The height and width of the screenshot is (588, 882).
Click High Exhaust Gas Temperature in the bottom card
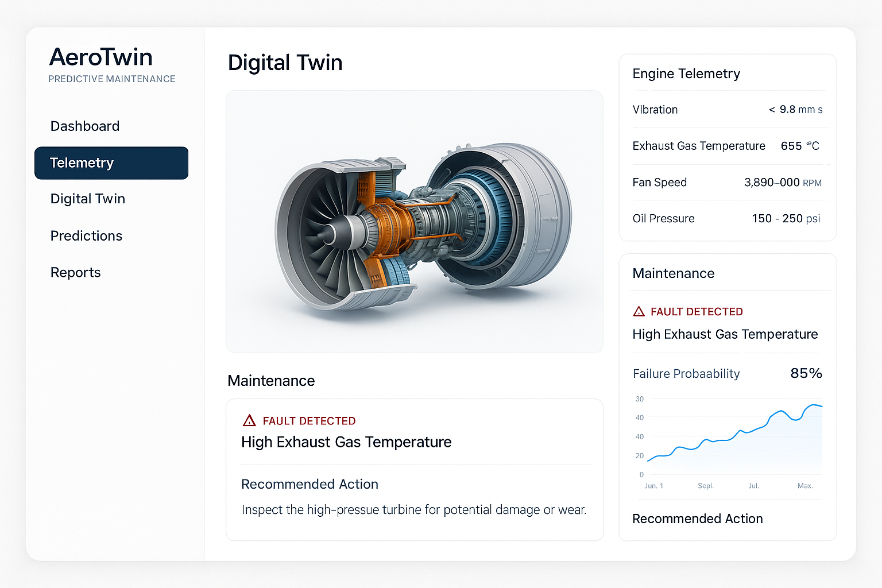pyautogui.click(x=346, y=442)
